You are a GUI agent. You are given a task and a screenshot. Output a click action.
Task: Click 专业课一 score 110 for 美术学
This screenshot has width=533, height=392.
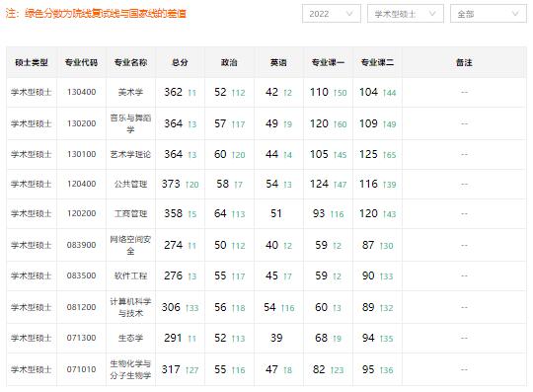(319, 92)
